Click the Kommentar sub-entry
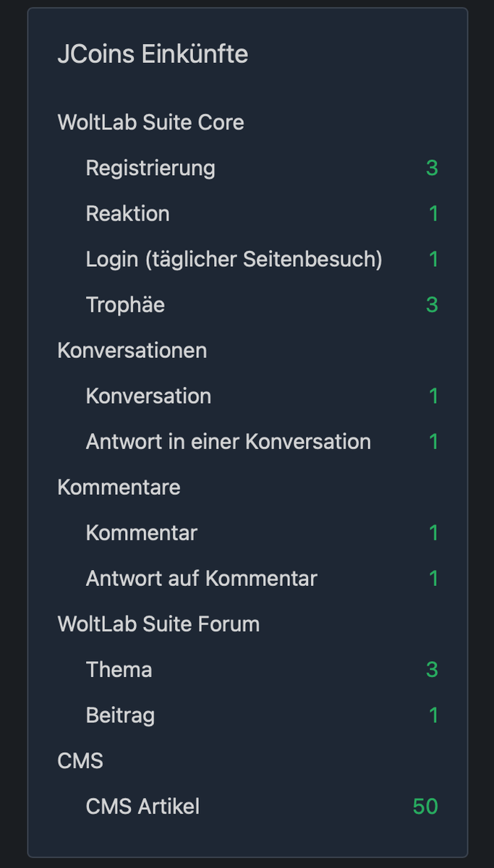Screen dimensions: 494x868 [x=141, y=532]
